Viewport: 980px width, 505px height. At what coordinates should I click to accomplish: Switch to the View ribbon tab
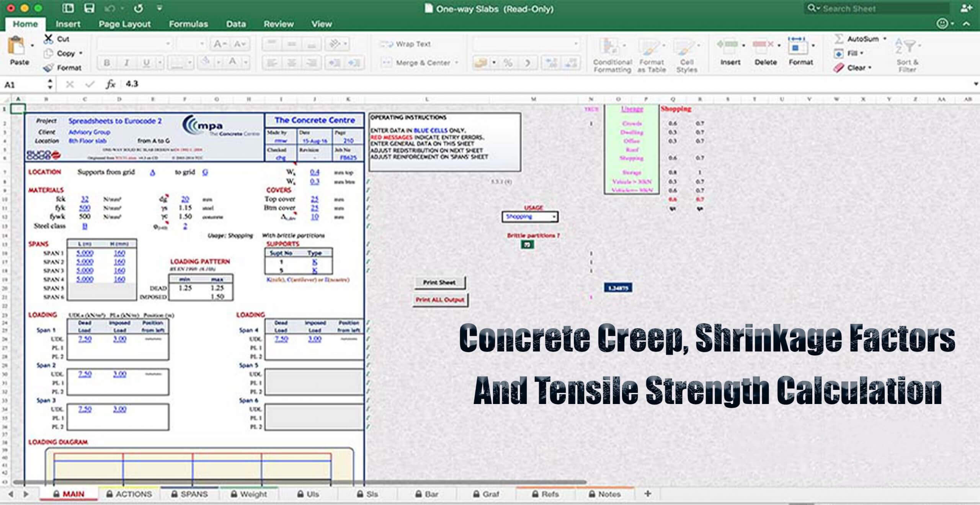tap(321, 24)
